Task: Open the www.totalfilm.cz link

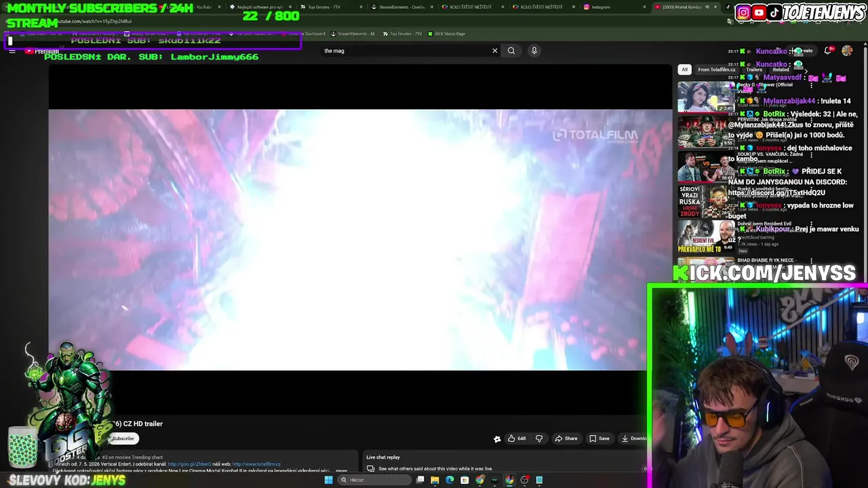Action: click(256, 464)
